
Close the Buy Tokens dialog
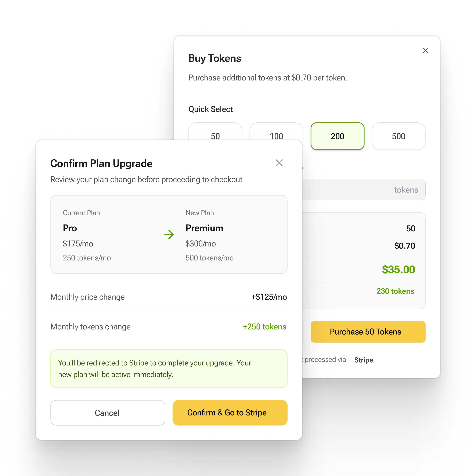coord(425,51)
